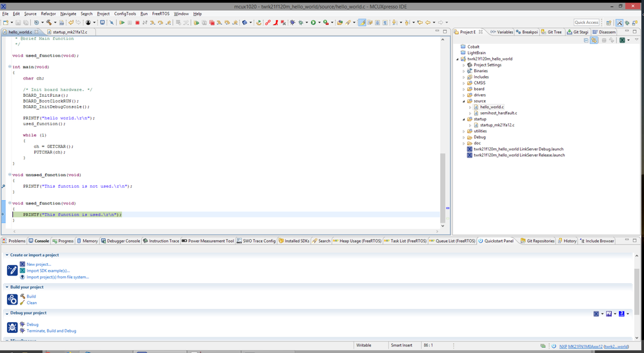Image resolution: width=644 pixels, height=353 pixels.
Task: Click the blue Debug bug toolbar icon
Action: 292,23
